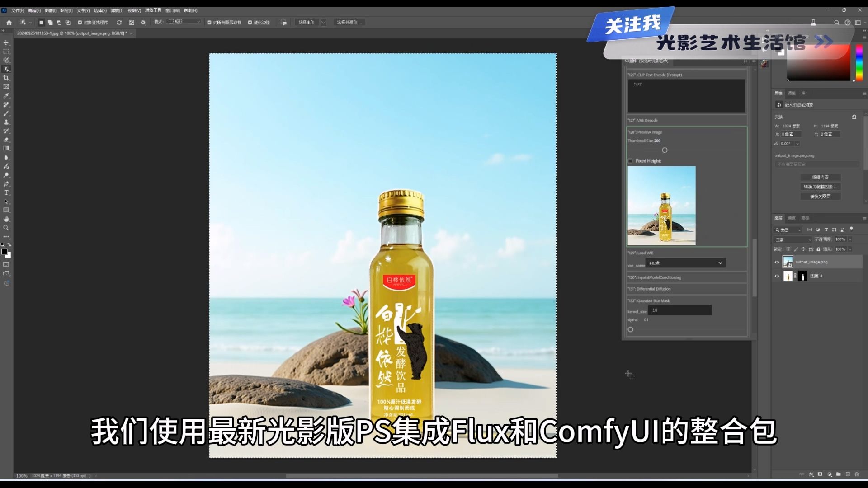This screenshot has height=488, width=868.
Task: Select the Gradient tool
Action: point(6,149)
